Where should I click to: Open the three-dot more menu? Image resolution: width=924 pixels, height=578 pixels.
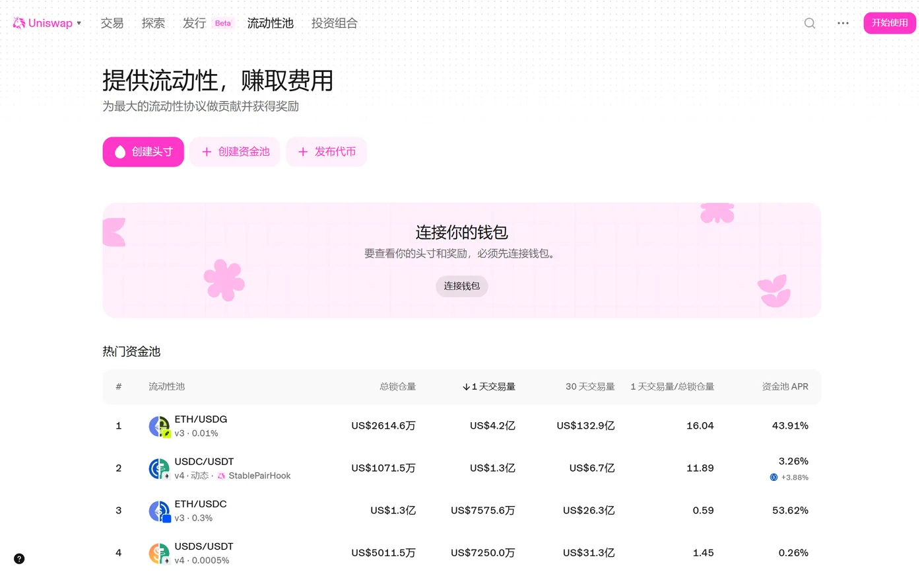(x=843, y=23)
